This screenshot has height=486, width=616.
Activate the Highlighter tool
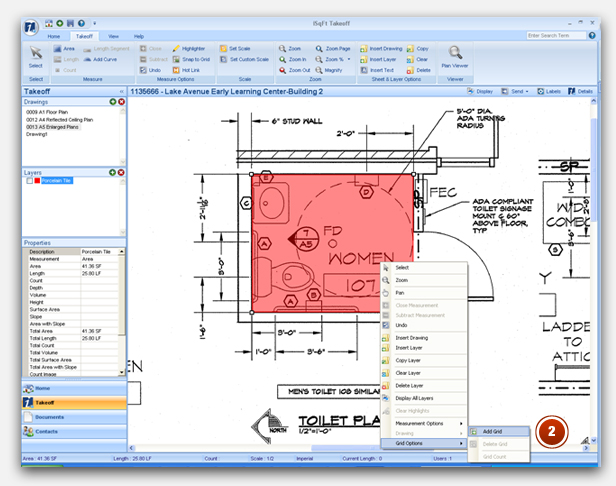point(189,49)
